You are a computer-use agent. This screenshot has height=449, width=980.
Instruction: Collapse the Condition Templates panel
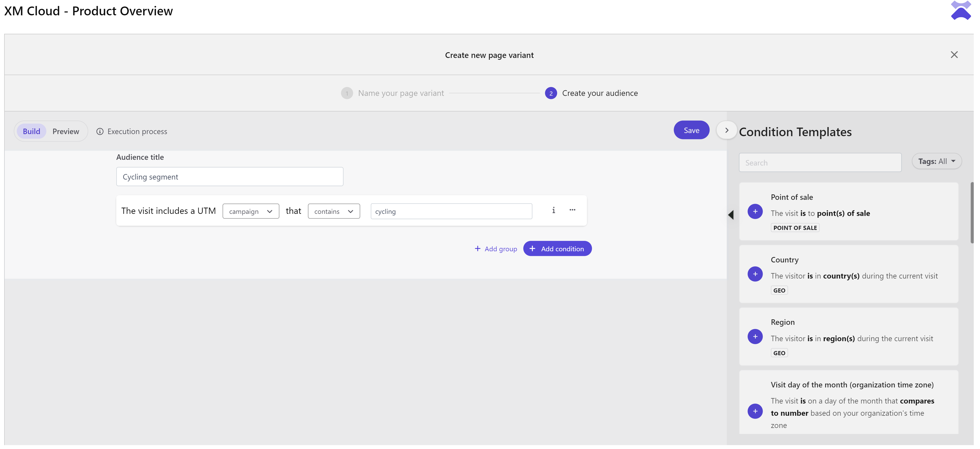click(726, 130)
